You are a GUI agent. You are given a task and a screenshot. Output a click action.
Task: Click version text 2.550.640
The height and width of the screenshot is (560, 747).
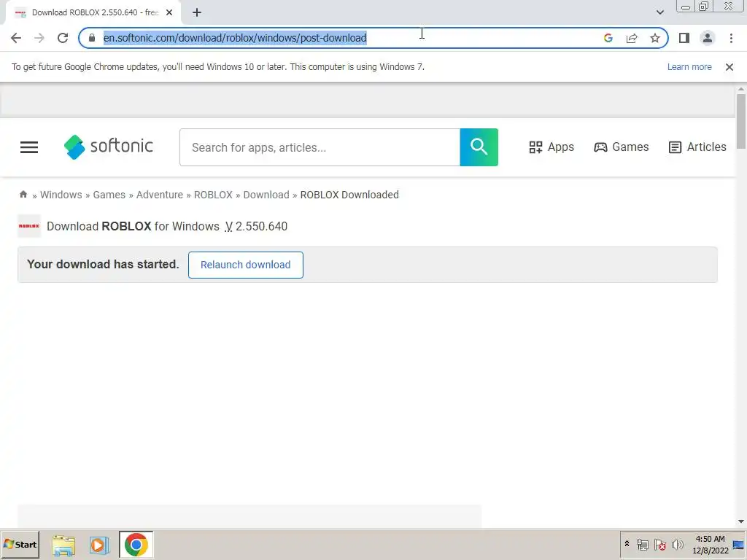click(x=262, y=226)
